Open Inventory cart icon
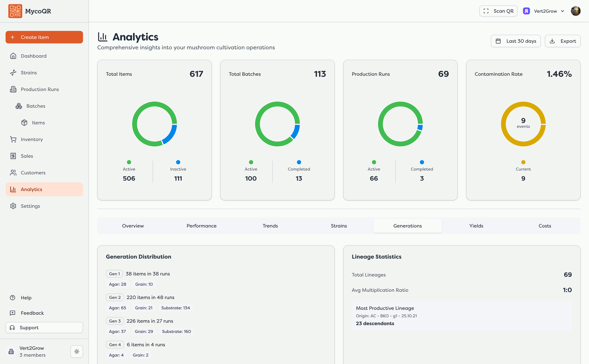The width and height of the screenshot is (589, 364). pos(13,139)
